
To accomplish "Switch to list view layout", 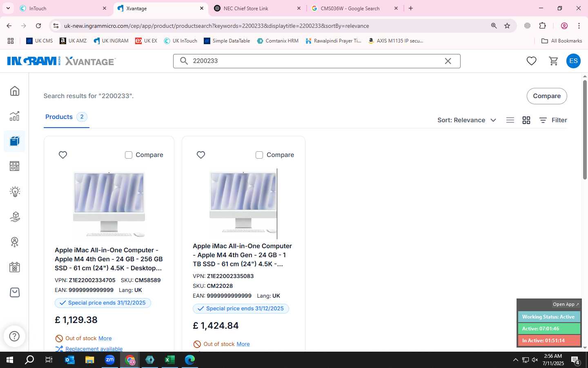I will tap(510, 120).
